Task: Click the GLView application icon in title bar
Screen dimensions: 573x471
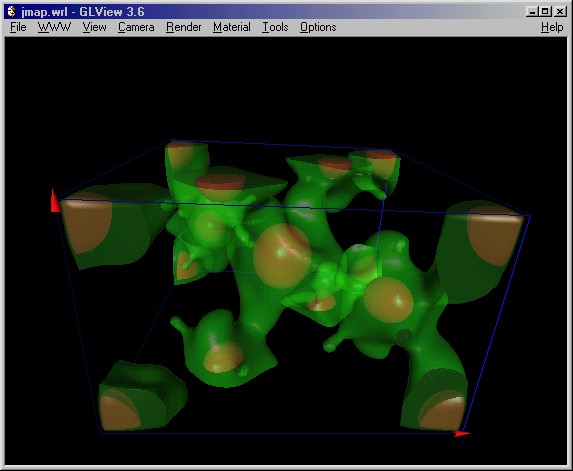Action: pos(12,12)
